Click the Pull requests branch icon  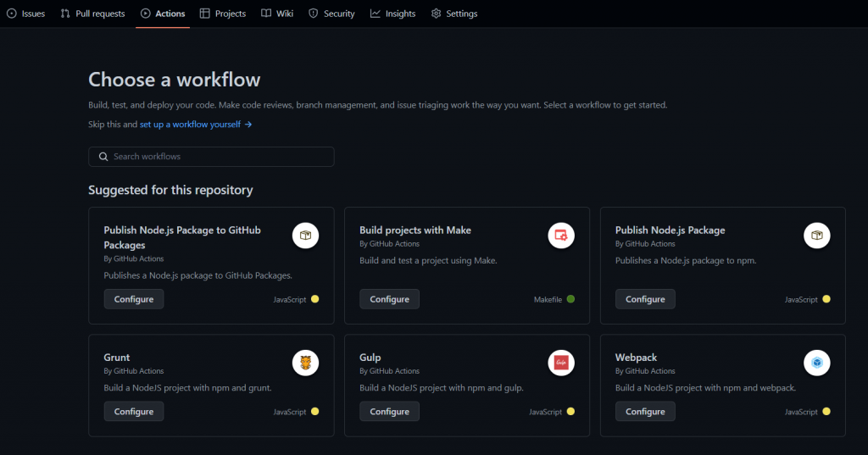(x=65, y=14)
